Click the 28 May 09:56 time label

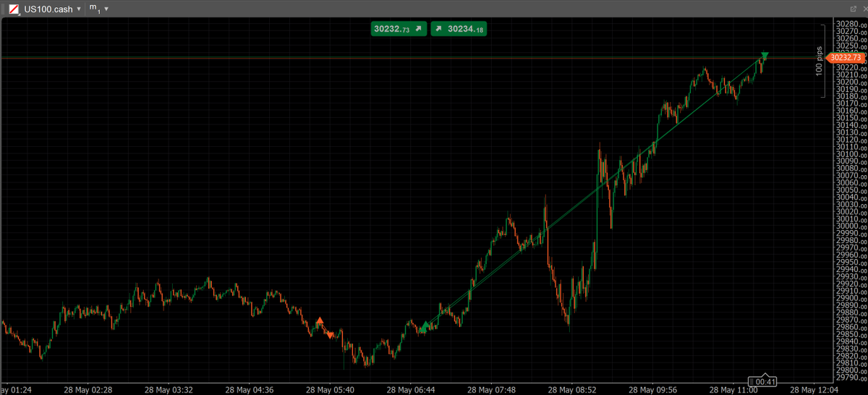tap(652, 389)
